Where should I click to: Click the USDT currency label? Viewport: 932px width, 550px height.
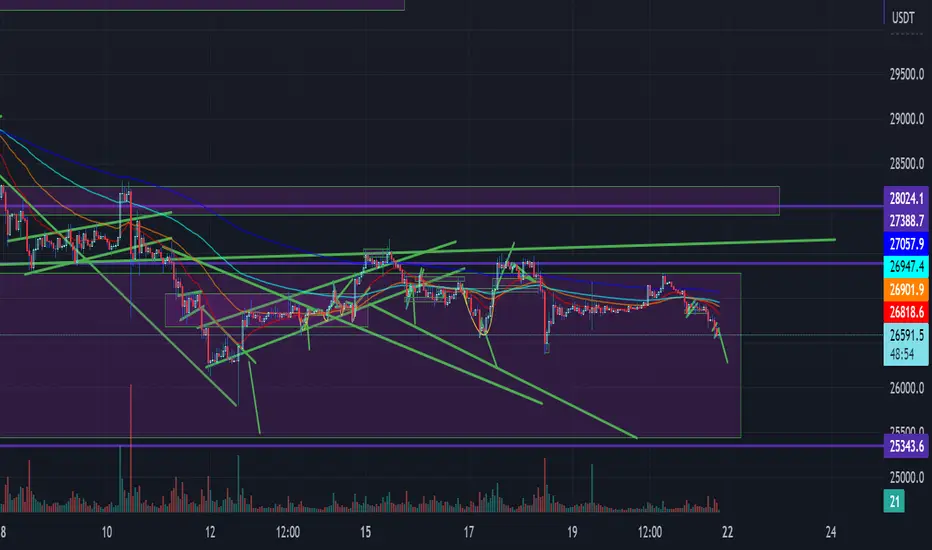point(903,18)
